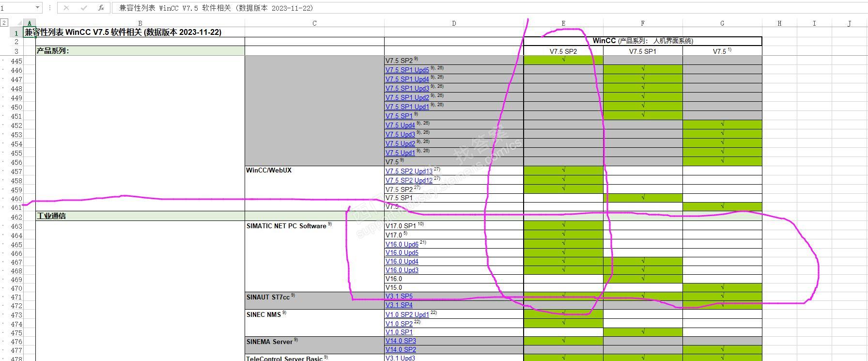Select row header 470
The image size is (868, 361).
point(16,288)
